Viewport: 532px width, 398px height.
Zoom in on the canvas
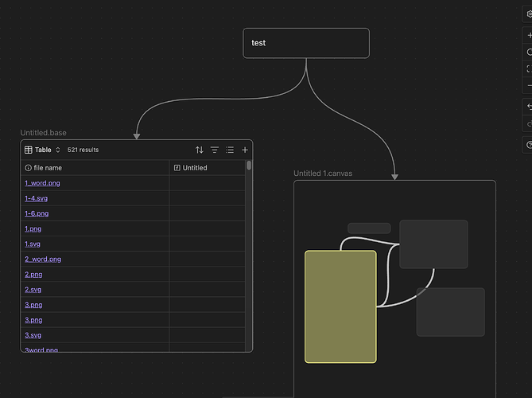tap(530, 37)
